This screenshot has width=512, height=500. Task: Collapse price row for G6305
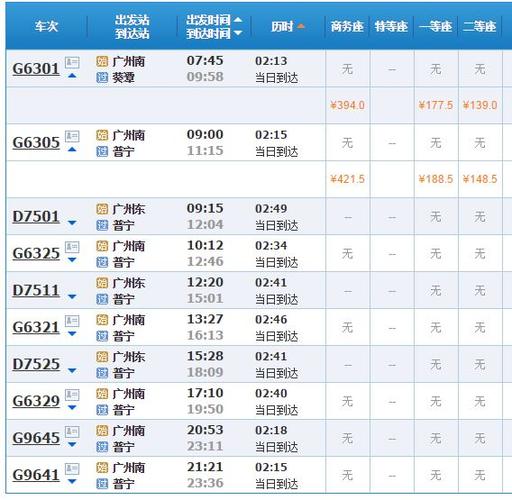click(x=72, y=150)
